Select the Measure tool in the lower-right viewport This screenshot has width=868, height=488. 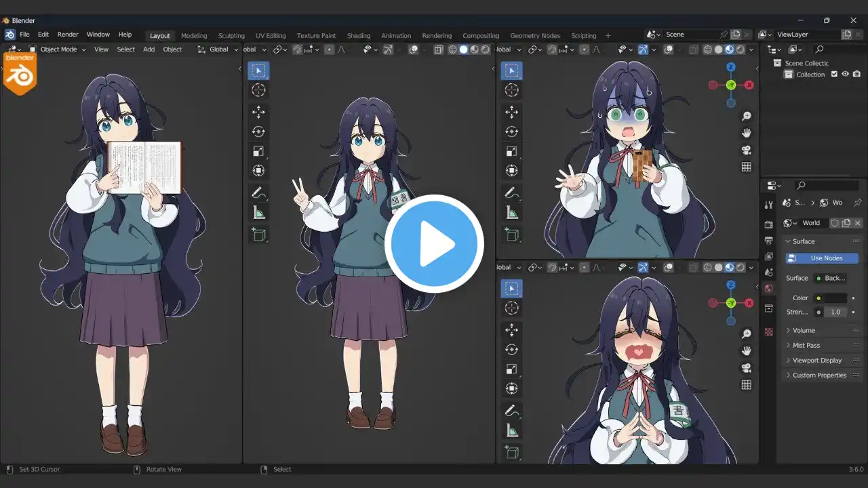(x=512, y=431)
